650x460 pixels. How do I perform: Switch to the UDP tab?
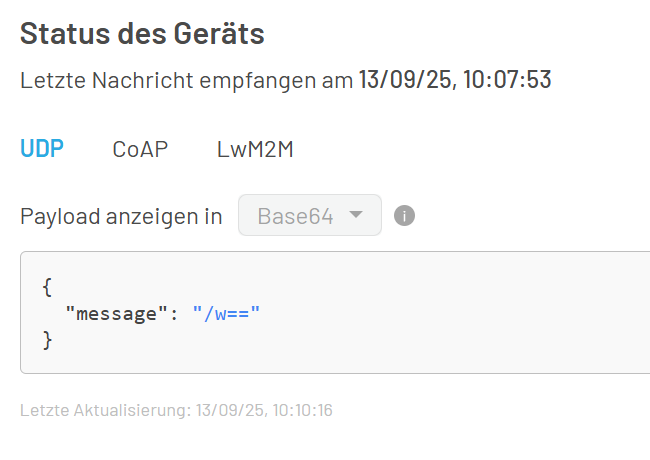(x=42, y=148)
